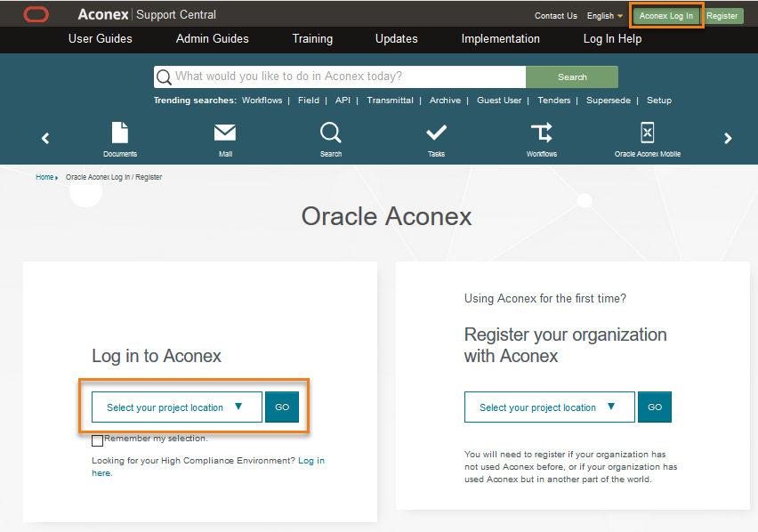Click the Register button in header

tap(722, 16)
